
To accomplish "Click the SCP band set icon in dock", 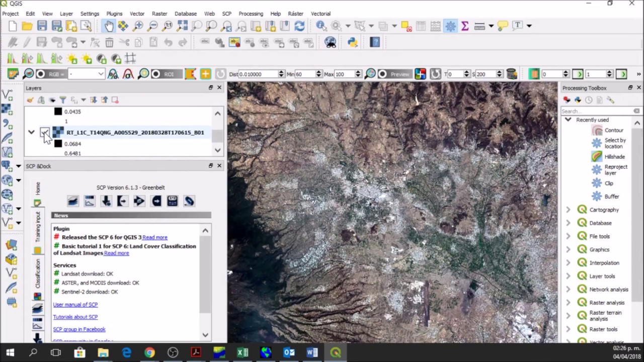I will 72,202.
